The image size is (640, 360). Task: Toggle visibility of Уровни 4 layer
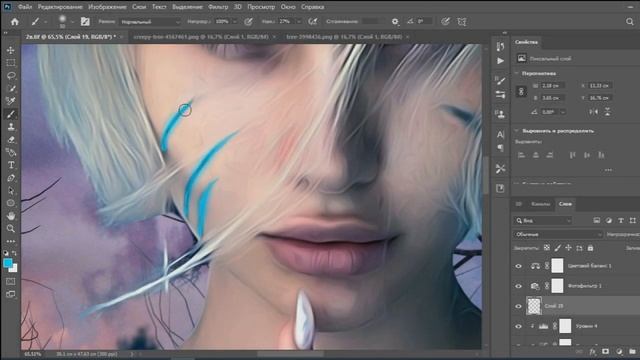tap(518, 326)
